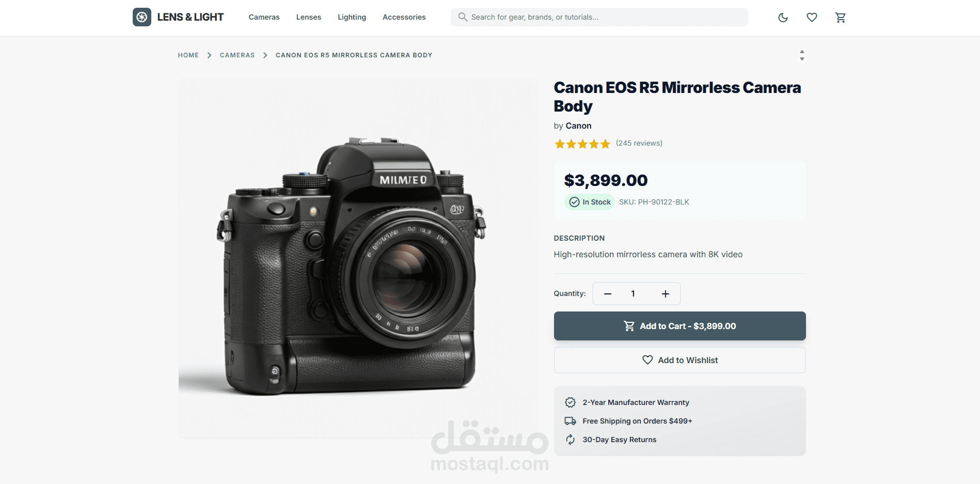Increase quantity with the plus button

[x=666, y=294]
